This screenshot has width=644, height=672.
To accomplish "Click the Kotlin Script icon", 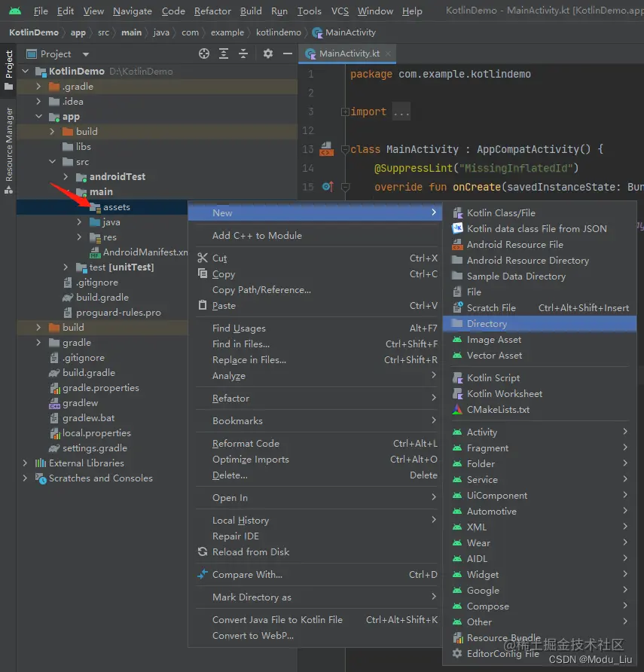I will [458, 378].
